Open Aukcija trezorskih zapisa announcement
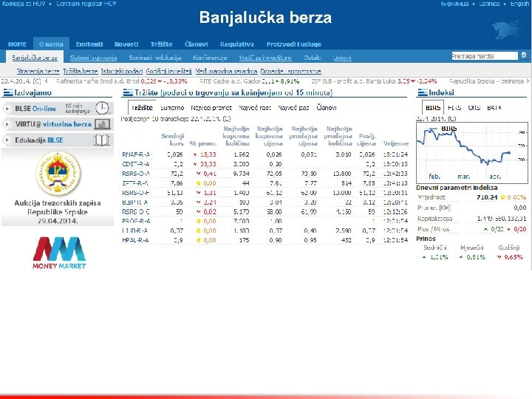 coord(58,212)
